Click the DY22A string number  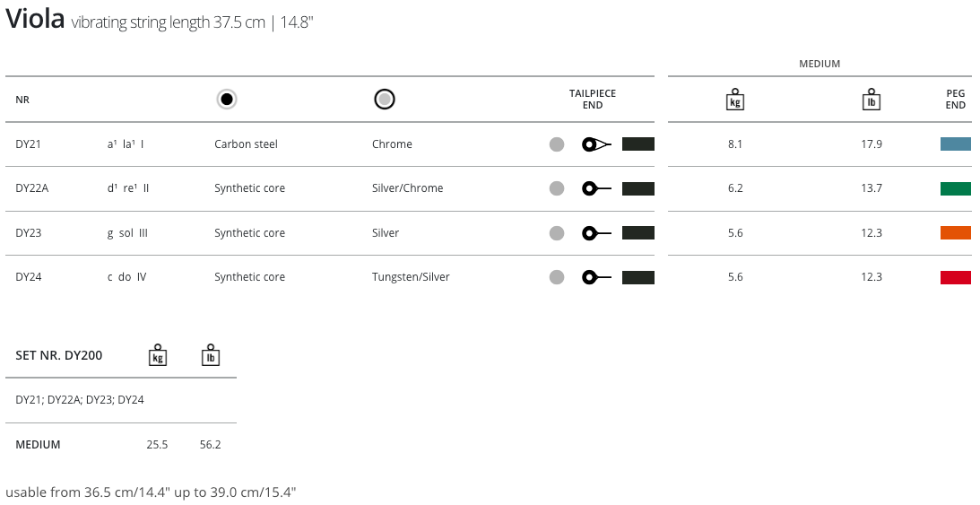click(32, 188)
